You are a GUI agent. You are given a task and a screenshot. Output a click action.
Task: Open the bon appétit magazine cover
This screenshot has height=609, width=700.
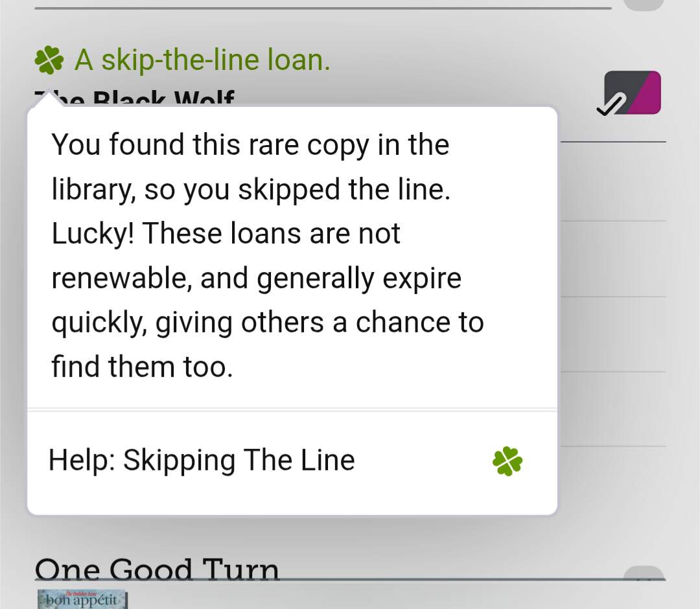tap(82, 600)
